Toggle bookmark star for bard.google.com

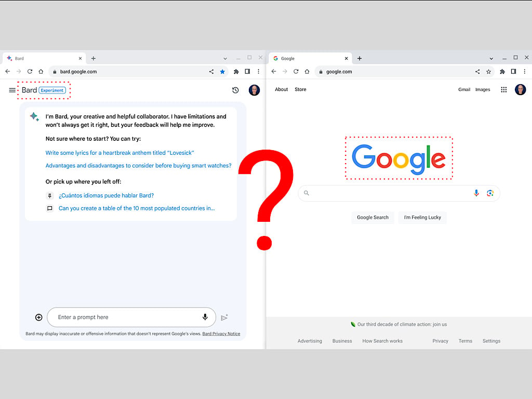pyautogui.click(x=222, y=72)
